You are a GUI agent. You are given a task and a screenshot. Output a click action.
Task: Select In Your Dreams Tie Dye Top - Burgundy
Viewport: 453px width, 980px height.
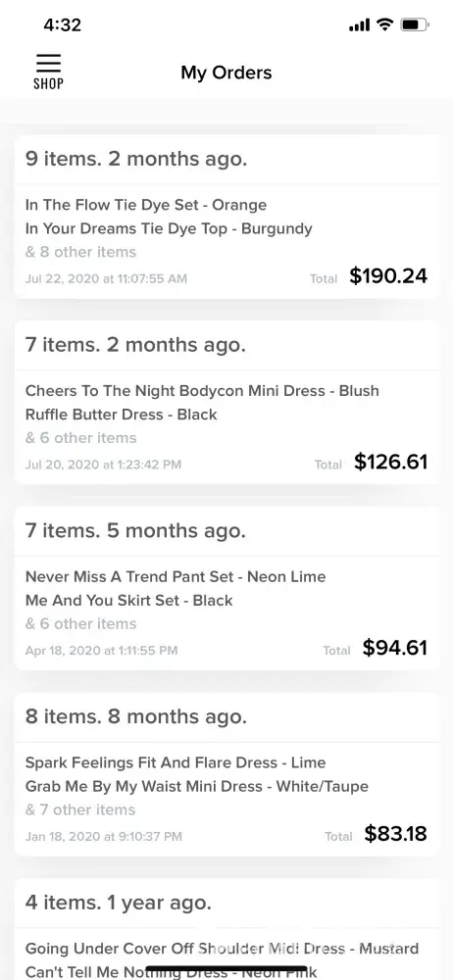169,228
